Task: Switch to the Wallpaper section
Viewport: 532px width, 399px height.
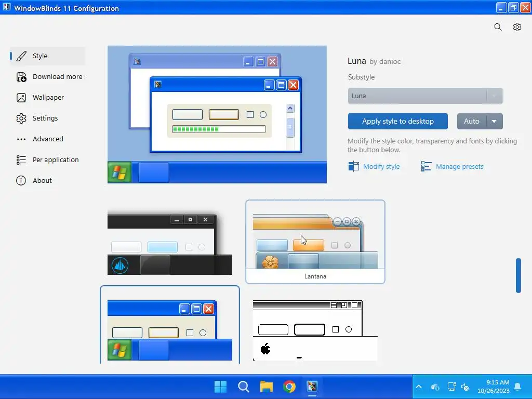Action: tap(47, 98)
